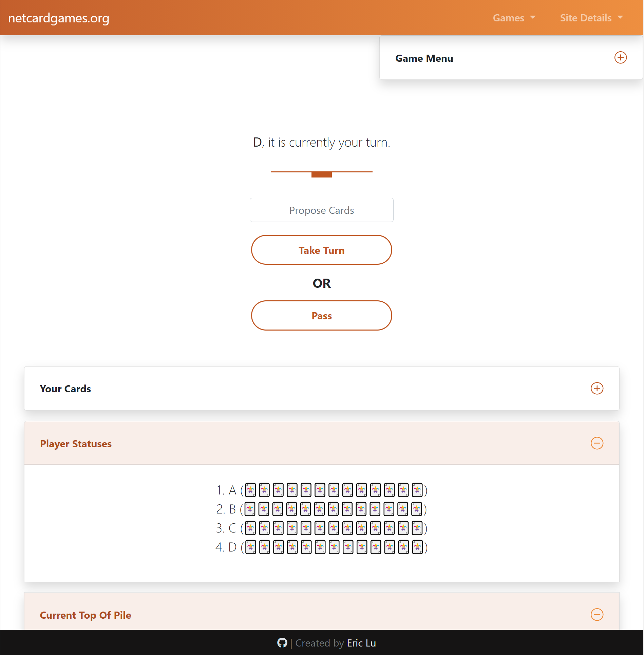Click the '4. D' player row label
The height and width of the screenshot is (655, 644).
(x=226, y=547)
